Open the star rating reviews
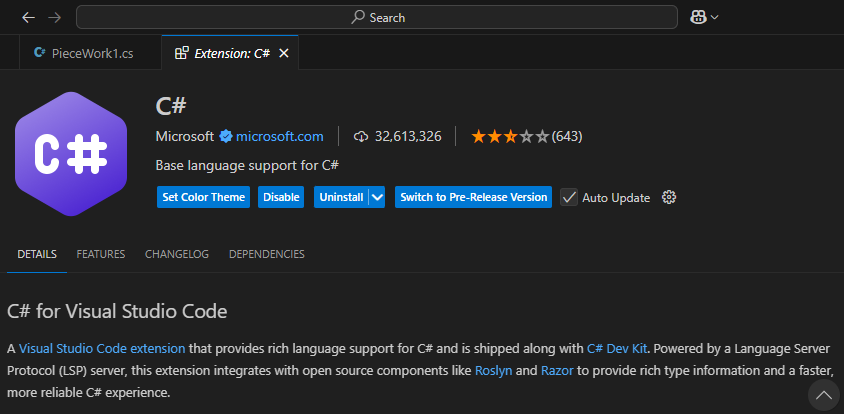 (x=510, y=136)
